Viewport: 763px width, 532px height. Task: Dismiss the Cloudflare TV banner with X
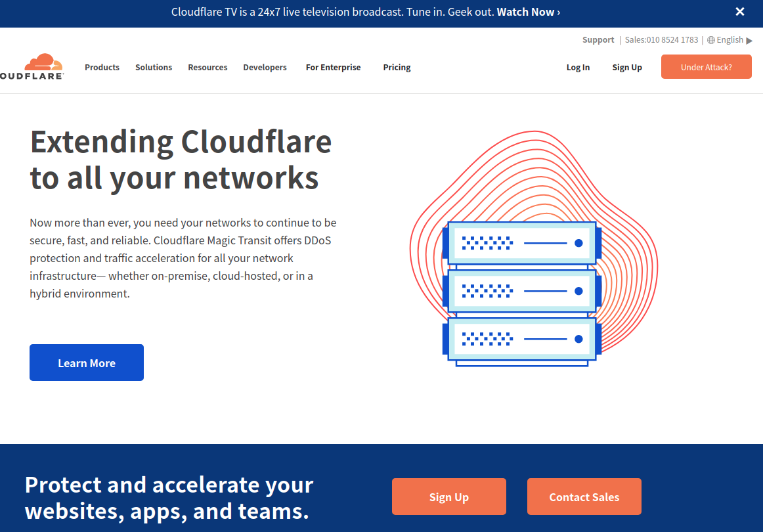click(x=739, y=12)
